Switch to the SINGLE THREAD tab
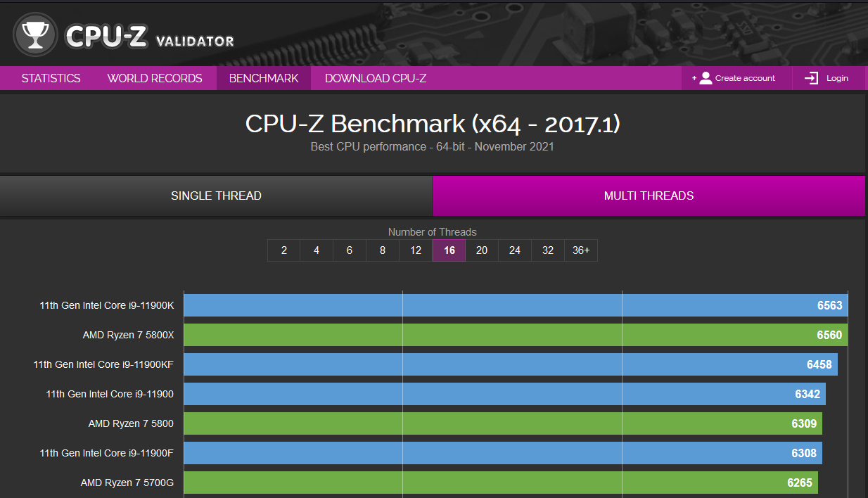The width and height of the screenshot is (868, 498). coord(216,196)
